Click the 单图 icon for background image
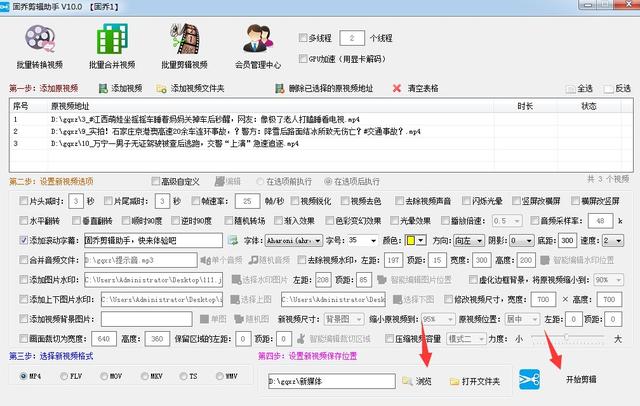This screenshot has height=406, width=640. coord(204,319)
